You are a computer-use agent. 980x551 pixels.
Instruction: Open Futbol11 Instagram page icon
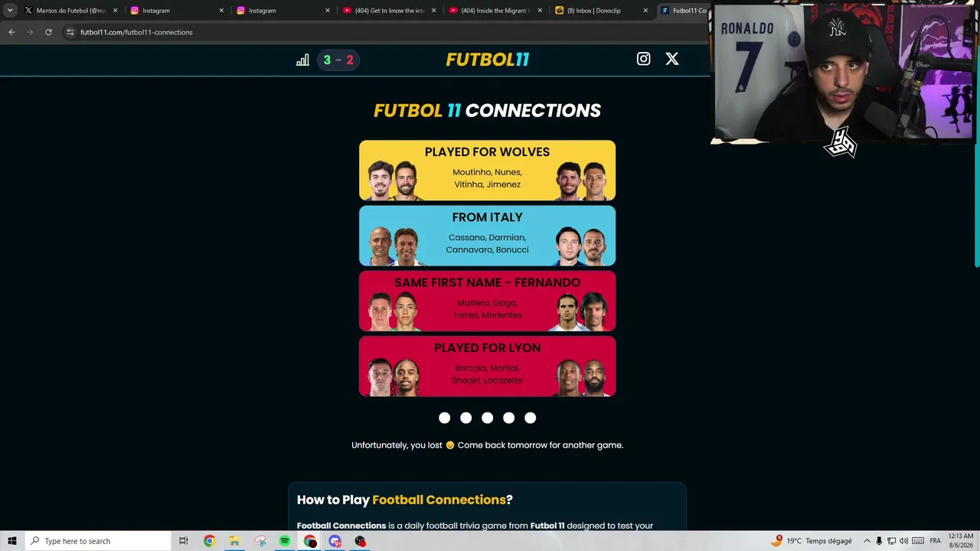pos(643,59)
